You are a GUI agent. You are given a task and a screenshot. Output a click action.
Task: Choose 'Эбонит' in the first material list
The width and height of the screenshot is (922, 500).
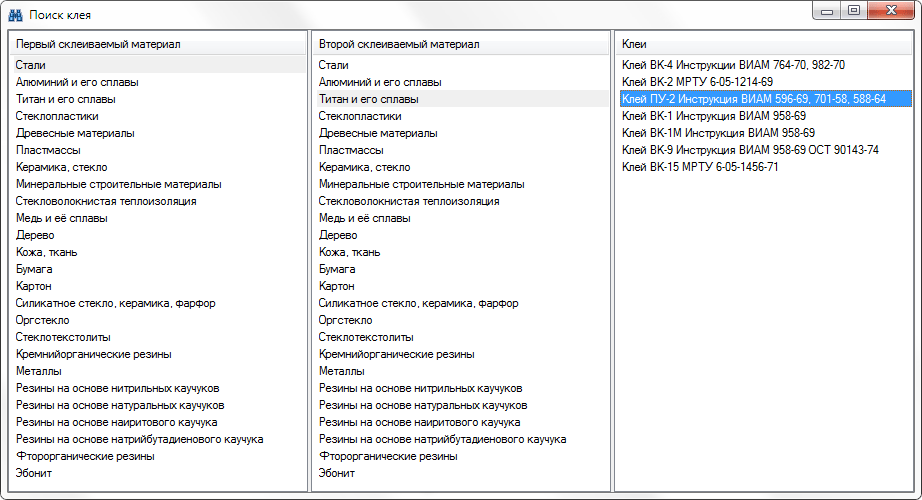point(34,473)
